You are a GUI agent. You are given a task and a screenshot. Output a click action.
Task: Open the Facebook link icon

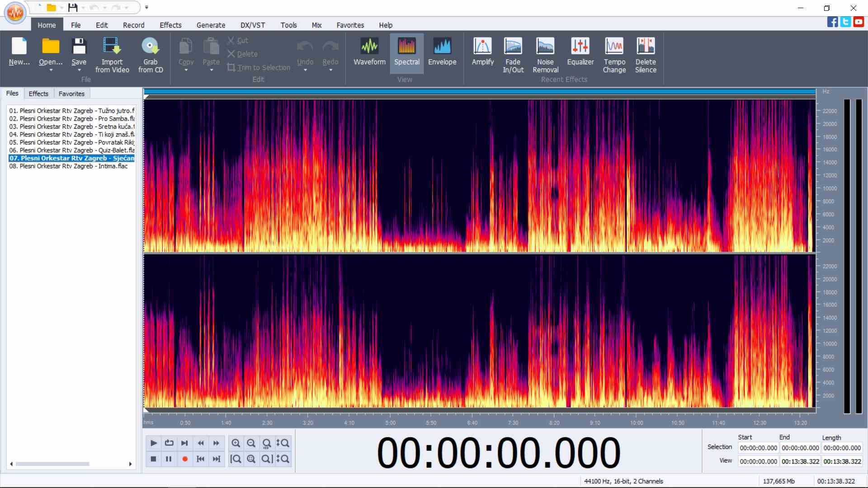coord(832,22)
